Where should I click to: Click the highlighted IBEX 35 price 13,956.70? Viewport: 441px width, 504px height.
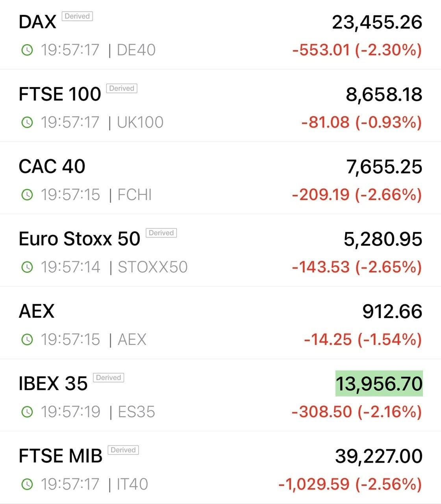[379, 384]
